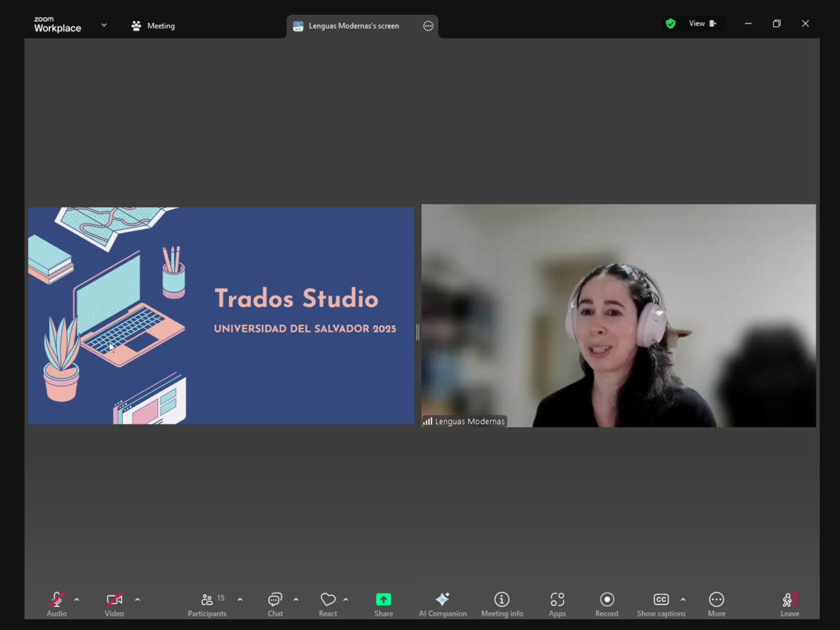This screenshot has height=630, width=840.
Task: Expand the Chat options arrow
Action: (296, 600)
